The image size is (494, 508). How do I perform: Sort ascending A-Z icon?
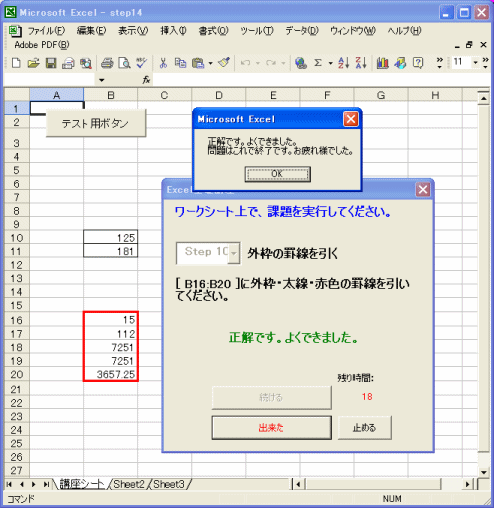[x=344, y=63]
